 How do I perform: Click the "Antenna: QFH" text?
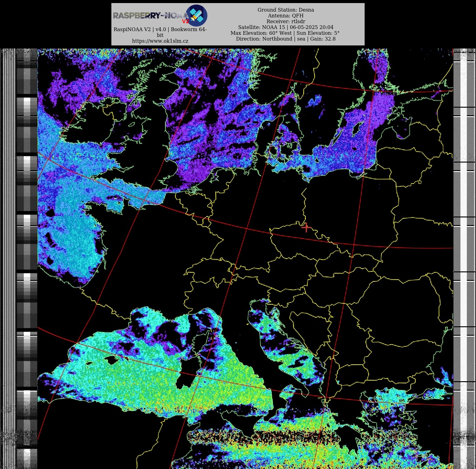click(x=286, y=16)
